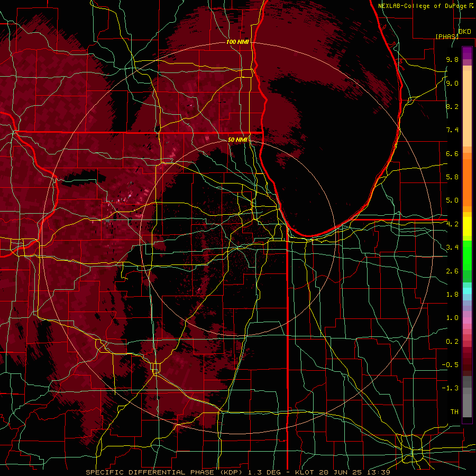The width and height of the screenshot is (476, 476).
Task: Click the 3.4 legend value
Action: [x=452, y=248]
